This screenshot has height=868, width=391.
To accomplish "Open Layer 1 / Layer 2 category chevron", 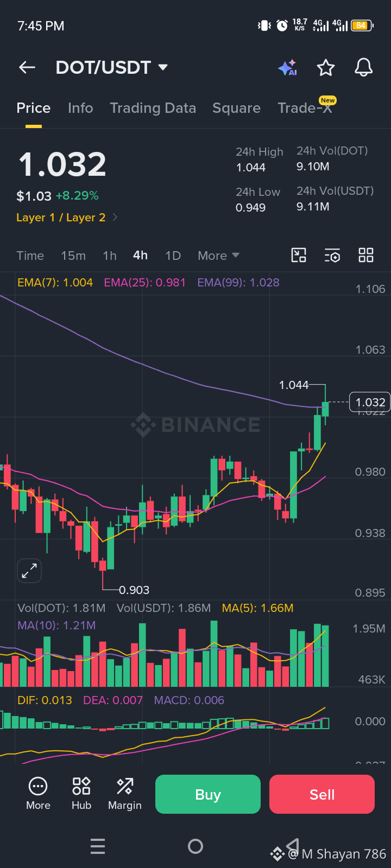I will pos(115,217).
